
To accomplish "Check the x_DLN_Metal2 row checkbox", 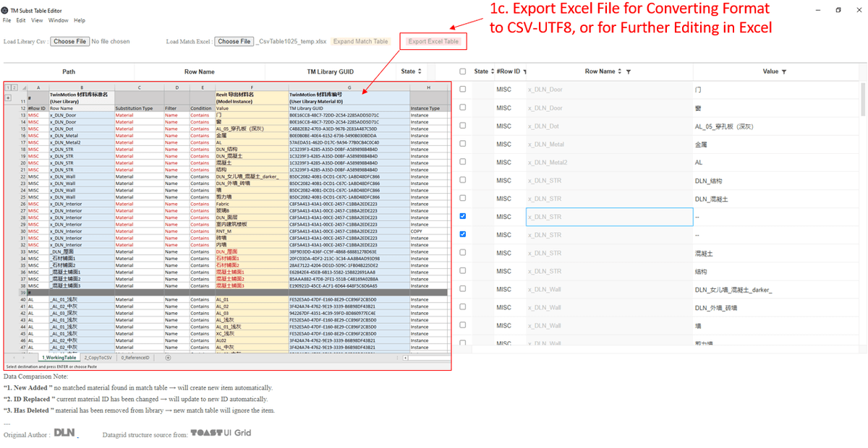I will pyautogui.click(x=463, y=162).
